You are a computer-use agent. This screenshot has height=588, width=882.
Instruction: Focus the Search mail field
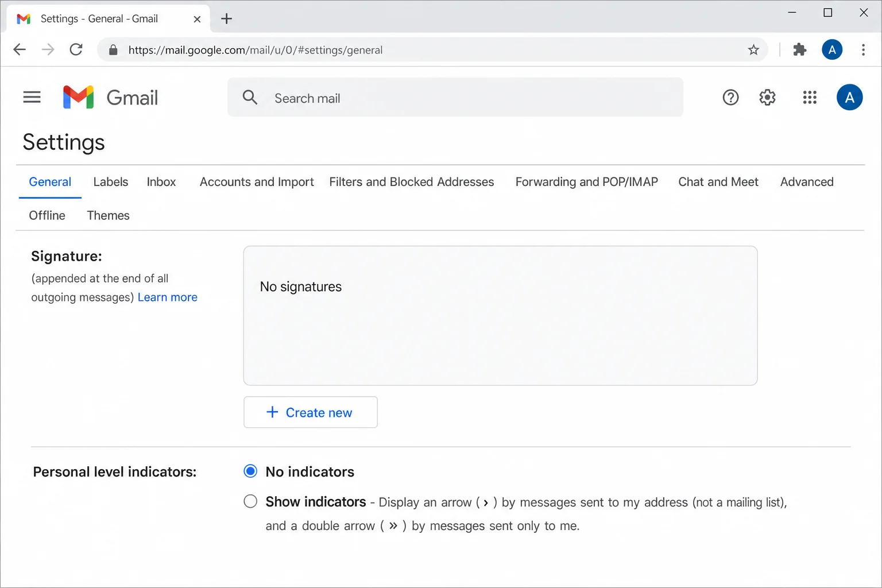tap(455, 98)
